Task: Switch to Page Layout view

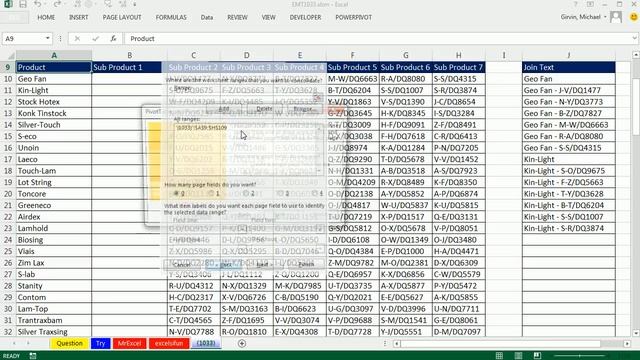Action: click(x=518, y=356)
